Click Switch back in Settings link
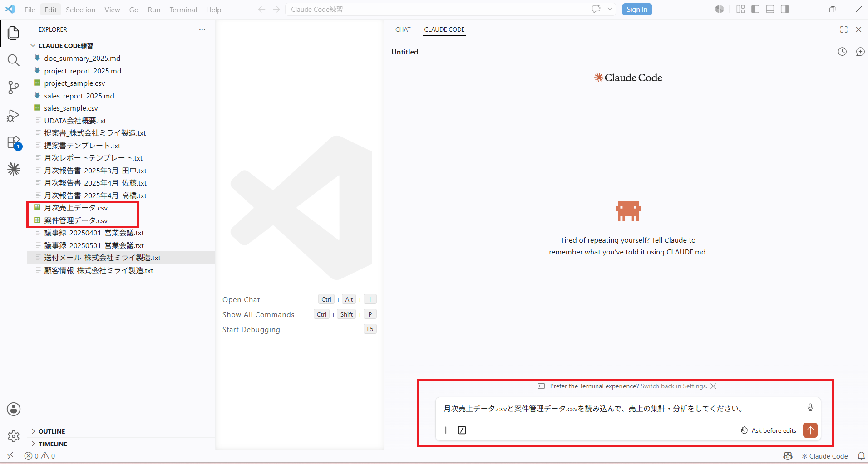The height and width of the screenshot is (464, 868). pyautogui.click(x=674, y=386)
